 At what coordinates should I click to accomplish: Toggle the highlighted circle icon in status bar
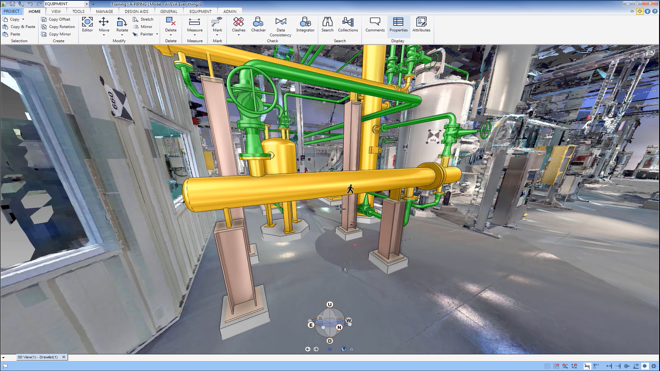(644, 366)
